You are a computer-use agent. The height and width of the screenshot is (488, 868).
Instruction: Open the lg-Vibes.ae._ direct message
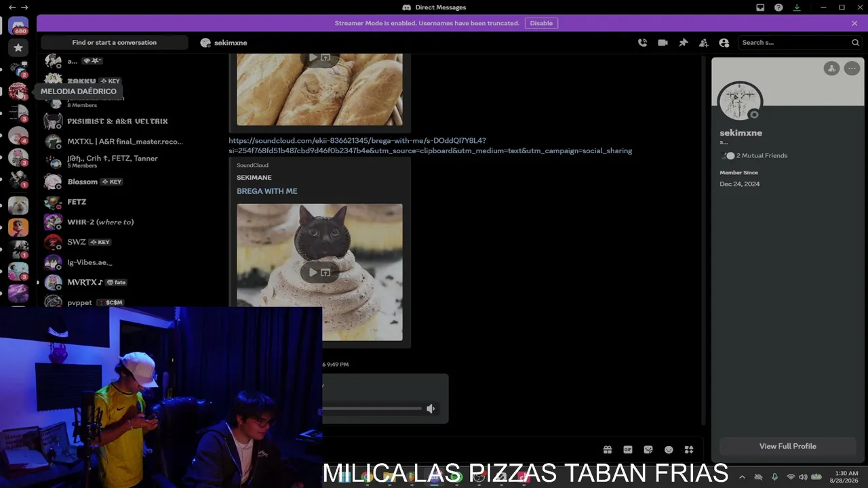click(x=114, y=262)
